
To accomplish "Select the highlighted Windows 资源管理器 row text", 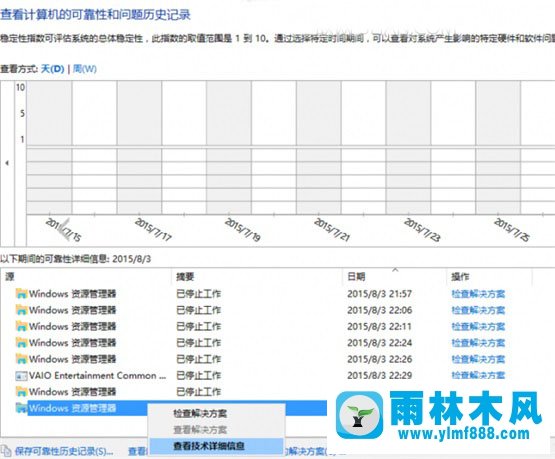I will (73, 408).
